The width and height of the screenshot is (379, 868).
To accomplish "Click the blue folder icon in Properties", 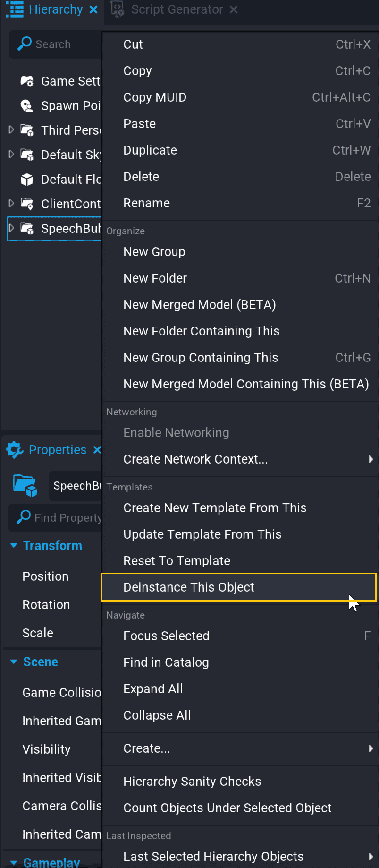I will pos(24,485).
